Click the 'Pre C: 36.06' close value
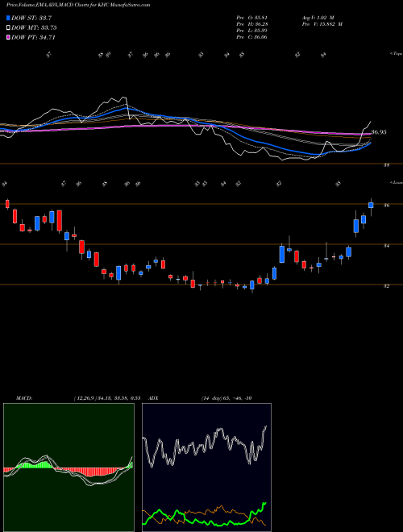The height and width of the screenshot is (532, 403). [251, 37]
